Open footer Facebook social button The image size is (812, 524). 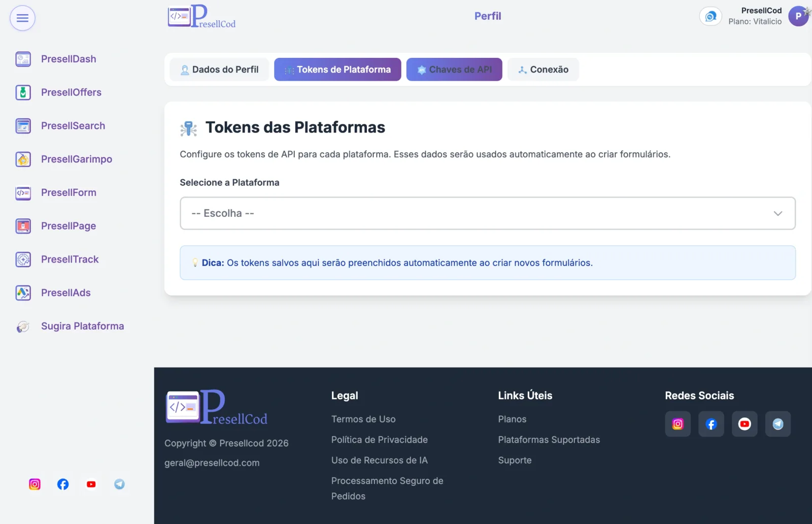pos(711,424)
